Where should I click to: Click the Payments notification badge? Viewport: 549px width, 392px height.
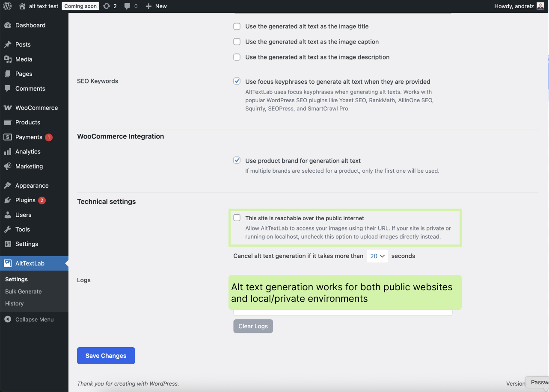[49, 137]
